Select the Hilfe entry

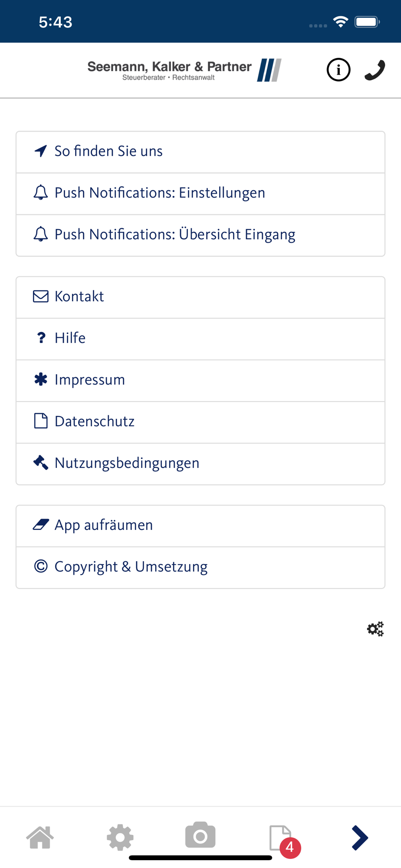coord(200,339)
